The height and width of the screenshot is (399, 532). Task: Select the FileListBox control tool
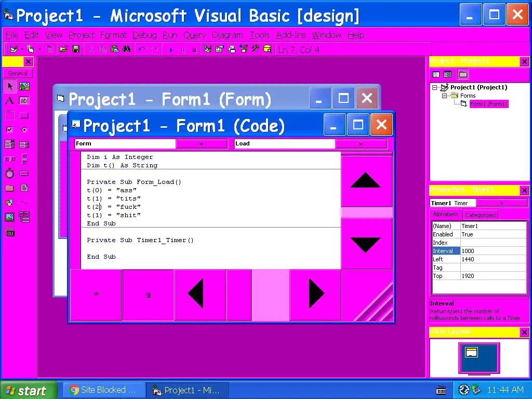click(x=24, y=188)
